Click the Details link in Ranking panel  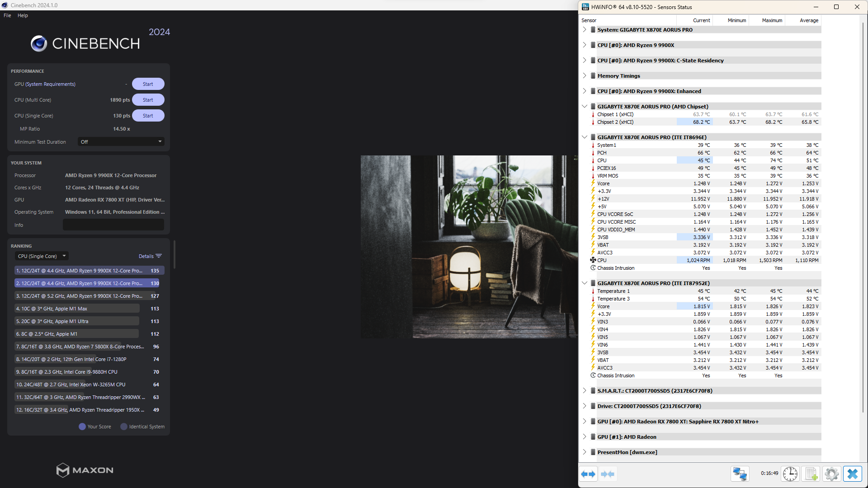click(146, 256)
